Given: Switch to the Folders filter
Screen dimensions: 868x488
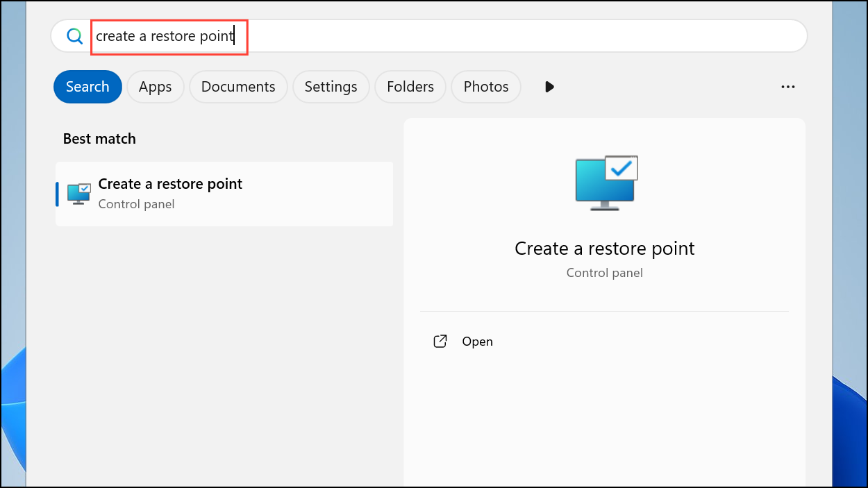Looking at the screenshot, I should pyautogui.click(x=410, y=87).
